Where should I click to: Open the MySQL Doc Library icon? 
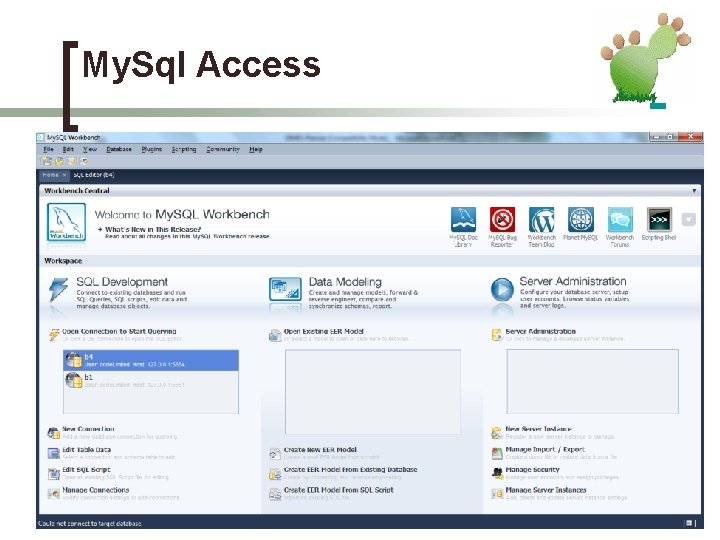tap(463, 219)
